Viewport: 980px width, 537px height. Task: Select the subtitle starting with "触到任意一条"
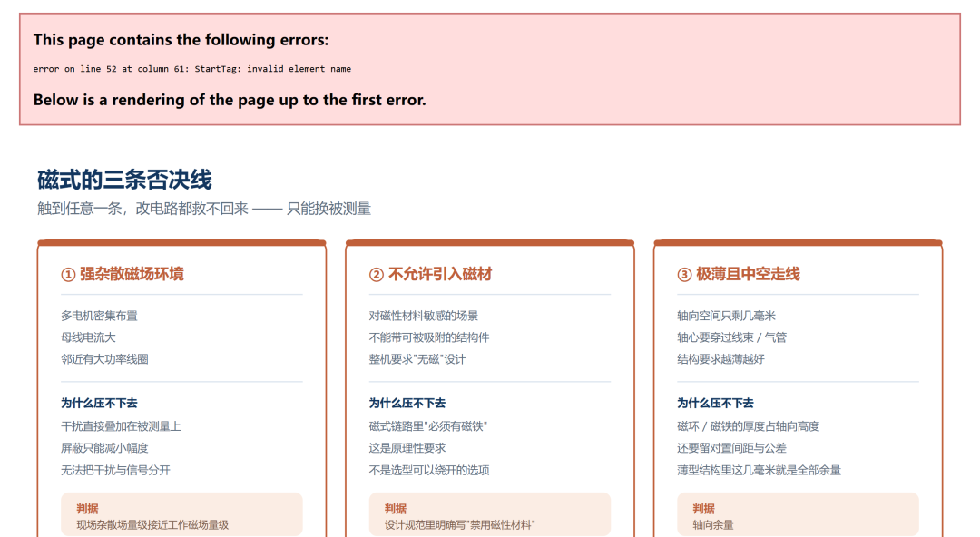(204, 209)
